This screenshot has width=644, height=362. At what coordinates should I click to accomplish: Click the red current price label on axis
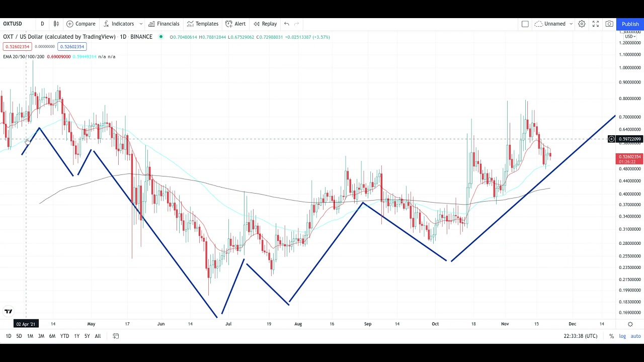(629, 159)
